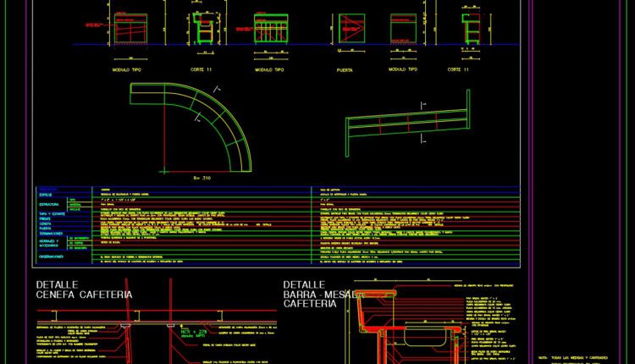This screenshot has width=635, height=364.
Task: Click the "TERMINACIONES" row label in the table
Action: 51,234
